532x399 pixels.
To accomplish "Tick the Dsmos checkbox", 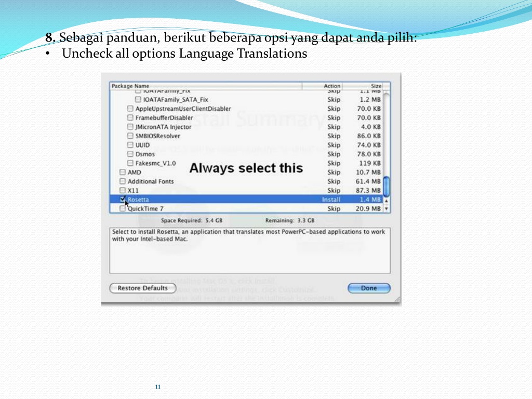I will click(x=130, y=154).
